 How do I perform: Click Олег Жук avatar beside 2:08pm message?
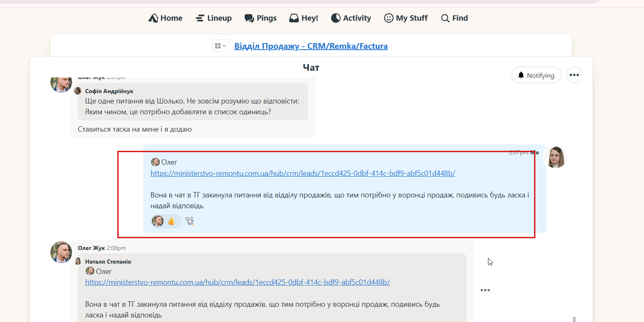coord(61,252)
